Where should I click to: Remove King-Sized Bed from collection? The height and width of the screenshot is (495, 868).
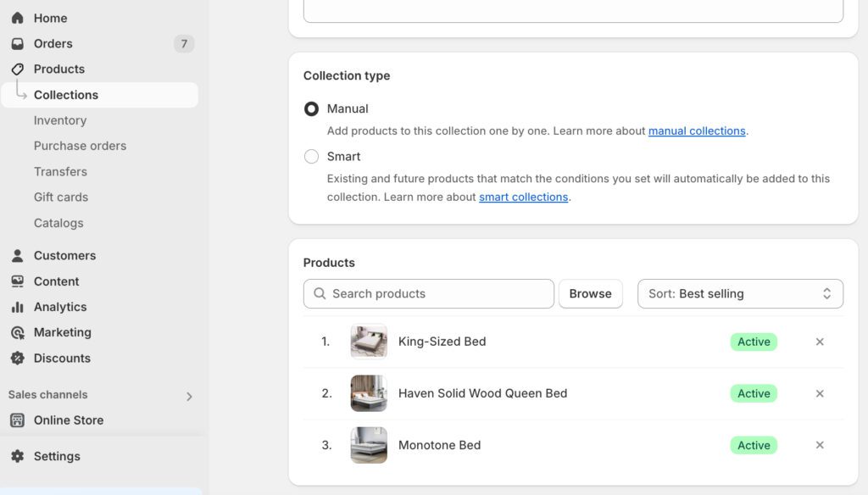(820, 342)
